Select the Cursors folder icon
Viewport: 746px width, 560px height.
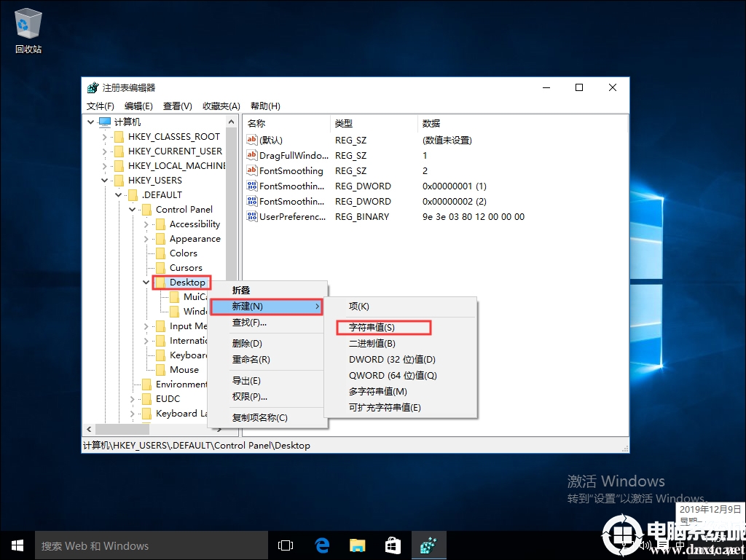point(161,268)
